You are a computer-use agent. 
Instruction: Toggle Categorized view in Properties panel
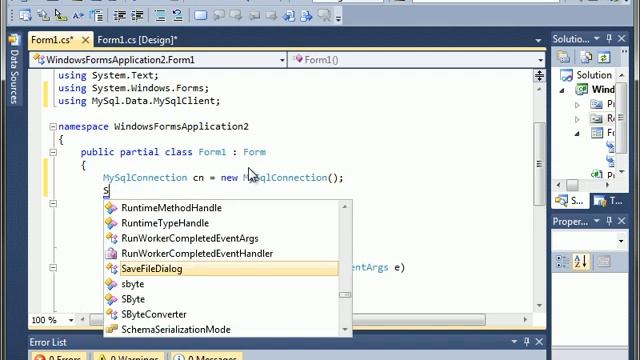click(563, 261)
